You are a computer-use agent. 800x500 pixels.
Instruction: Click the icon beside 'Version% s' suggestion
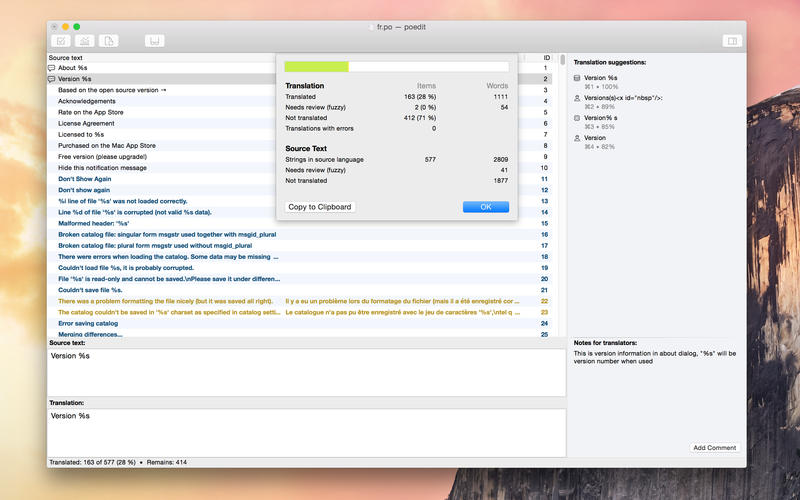click(x=577, y=118)
